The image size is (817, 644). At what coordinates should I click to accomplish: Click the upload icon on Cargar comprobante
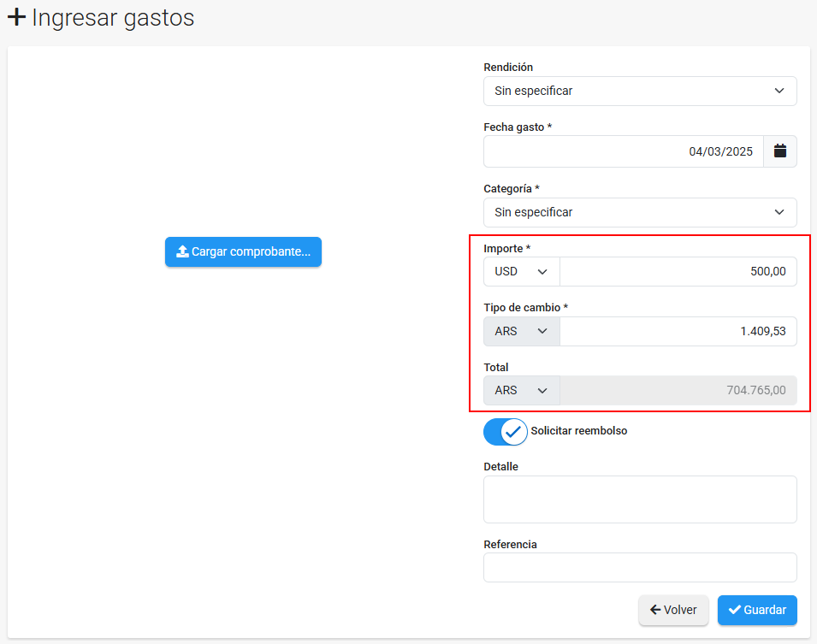[182, 252]
